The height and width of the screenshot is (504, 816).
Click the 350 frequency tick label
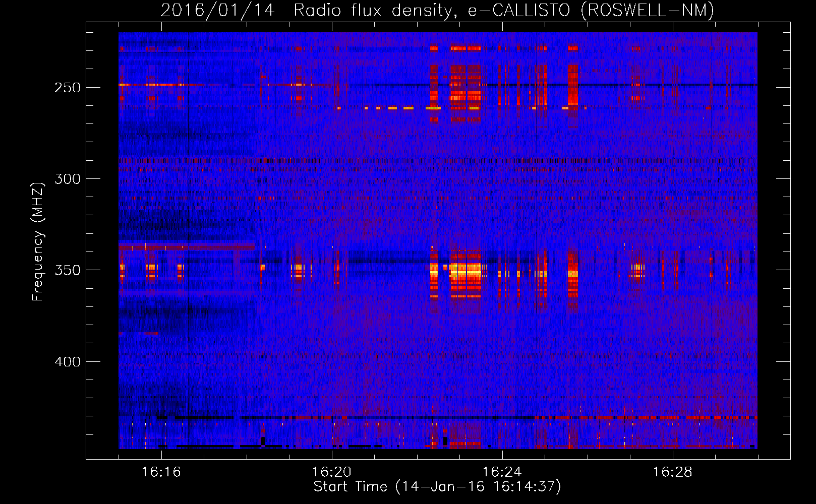(x=67, y=270)
